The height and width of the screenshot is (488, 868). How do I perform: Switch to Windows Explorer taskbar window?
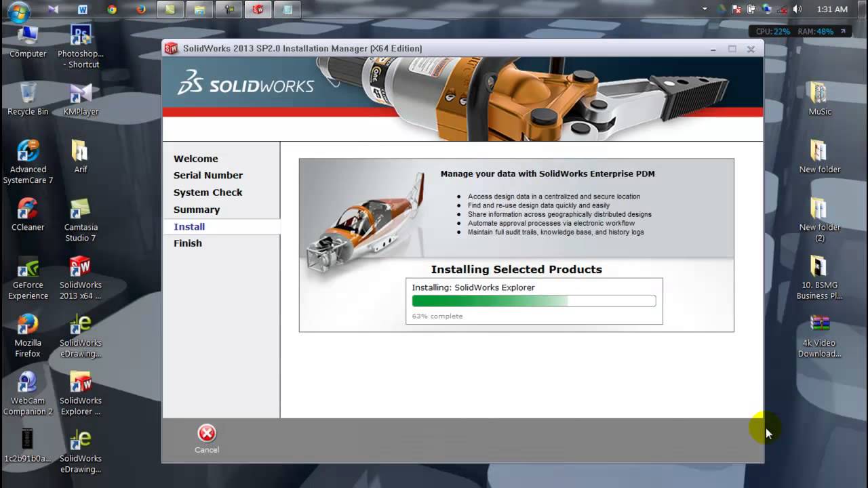(199, 9)
